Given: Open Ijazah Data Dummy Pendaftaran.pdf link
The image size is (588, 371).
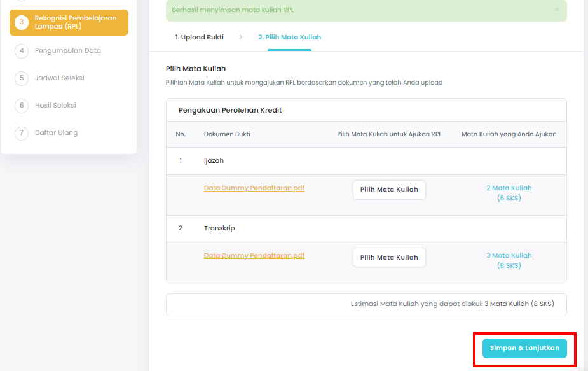Looking at the screenshot, I should coord(254,188).
